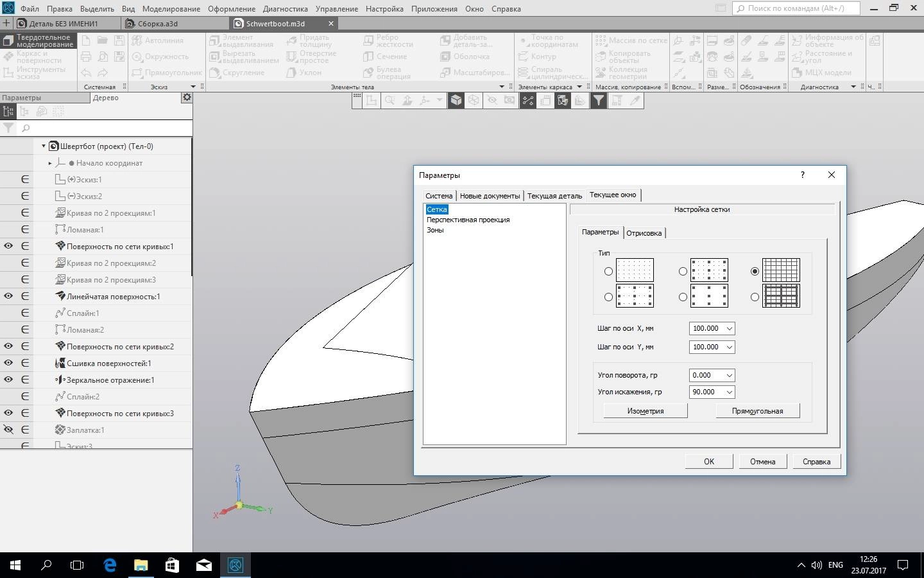Click the zoom magnifier icon in view toolbar
This screenshot has width=924, height=578.
[389, 100]
